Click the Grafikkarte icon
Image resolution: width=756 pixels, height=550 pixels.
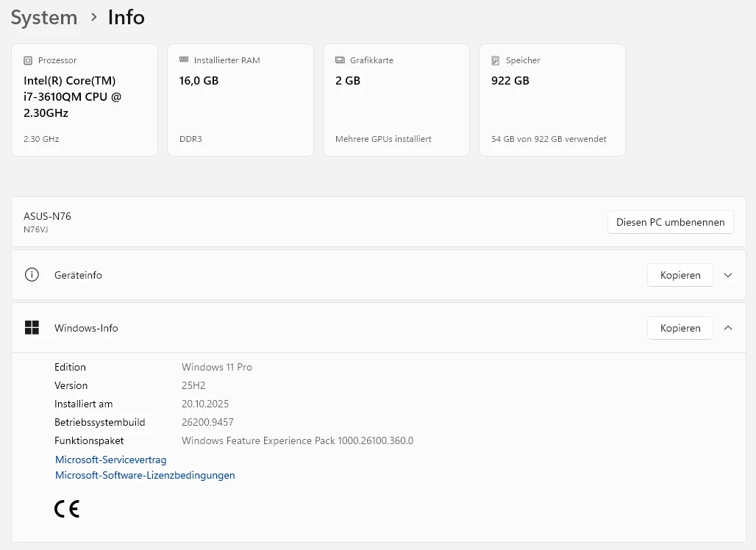point(340,60)
